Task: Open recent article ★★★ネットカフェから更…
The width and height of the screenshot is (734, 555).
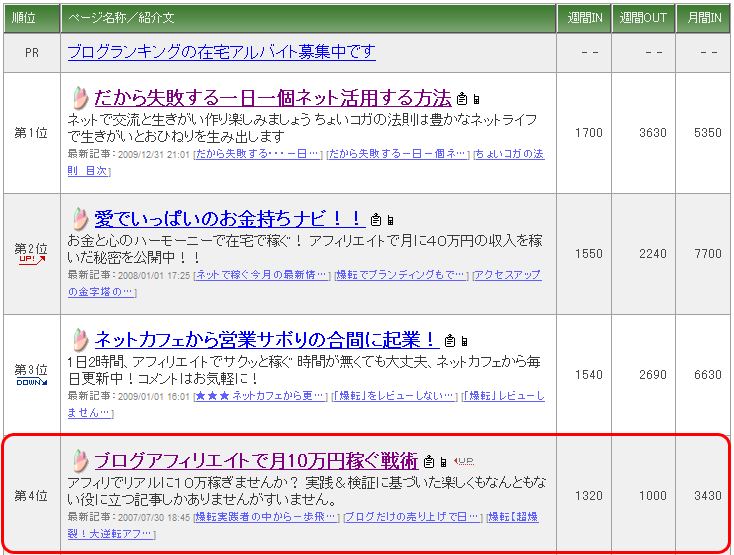Action: point(260,396)
